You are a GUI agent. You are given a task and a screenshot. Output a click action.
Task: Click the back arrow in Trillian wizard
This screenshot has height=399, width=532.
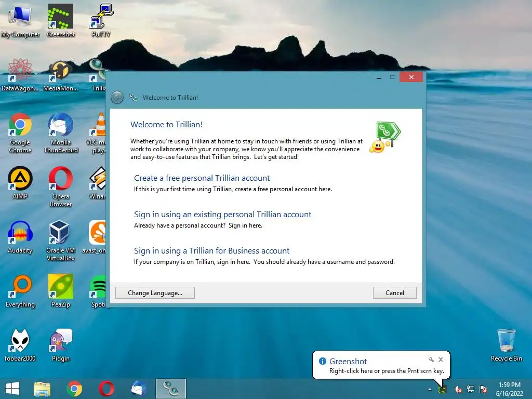(117, 97)
